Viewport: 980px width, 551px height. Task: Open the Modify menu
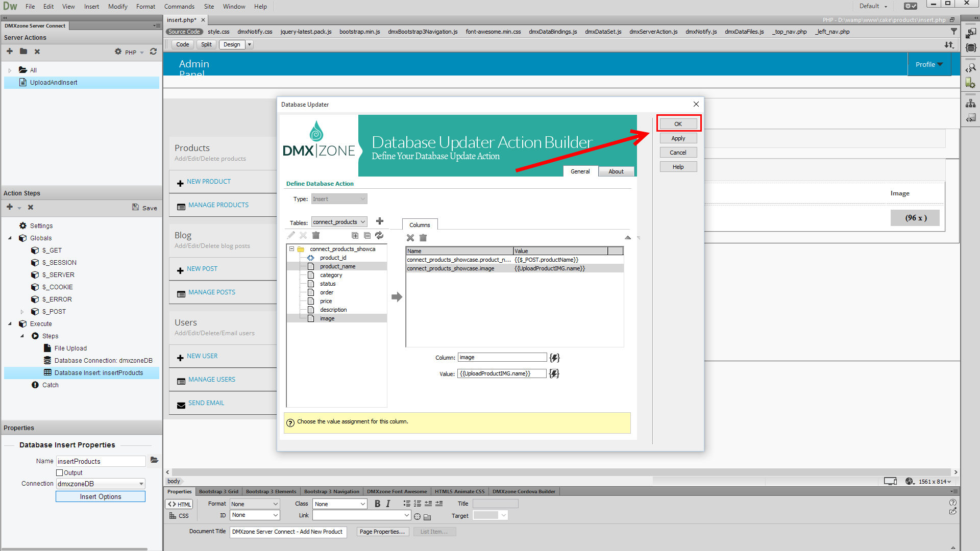(x=117, y=6)
